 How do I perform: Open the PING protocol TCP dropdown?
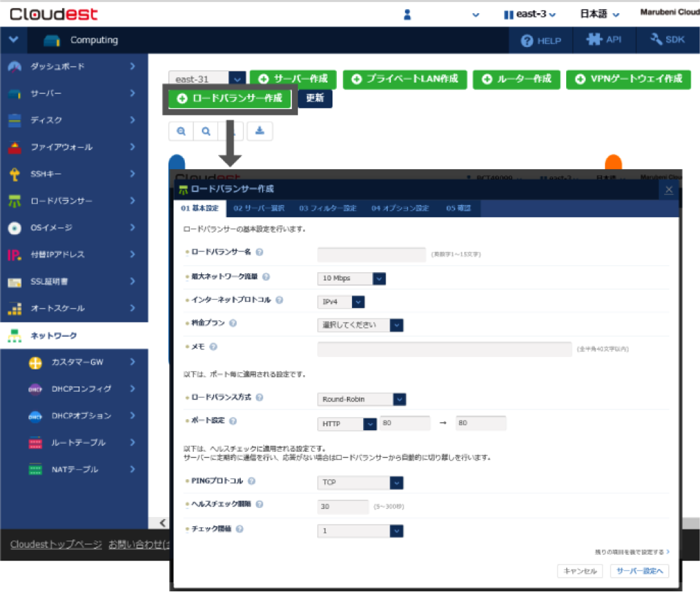coord(360,483)
